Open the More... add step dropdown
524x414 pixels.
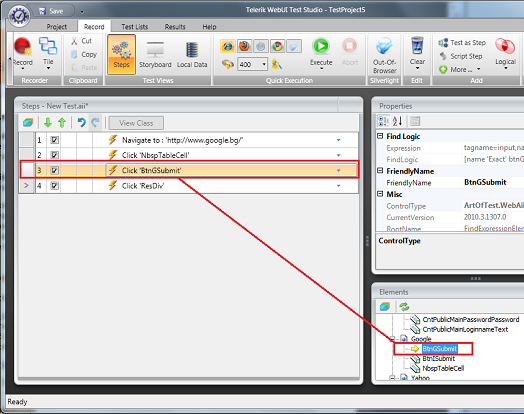click(460, 70)
